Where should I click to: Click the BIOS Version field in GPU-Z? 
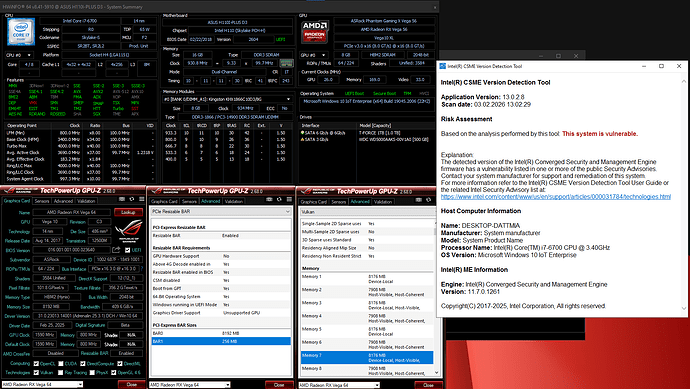tap(72, 250)
